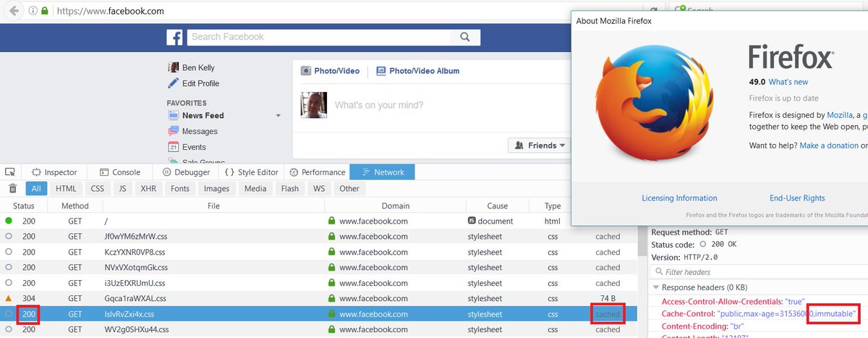Image resolution: width=868 pixels, height=338 pixels.
Task: Click the lock icon for root document row
Action: (332, 221)
